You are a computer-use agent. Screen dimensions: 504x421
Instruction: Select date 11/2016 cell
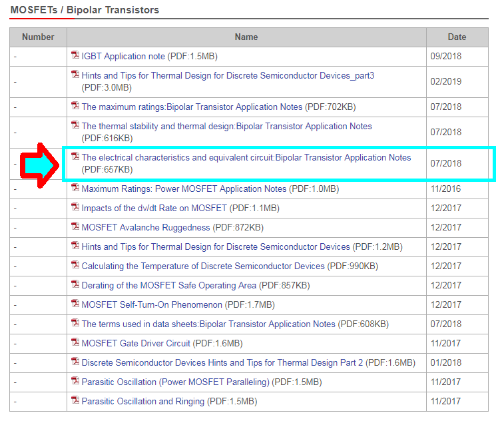point(445,189)
